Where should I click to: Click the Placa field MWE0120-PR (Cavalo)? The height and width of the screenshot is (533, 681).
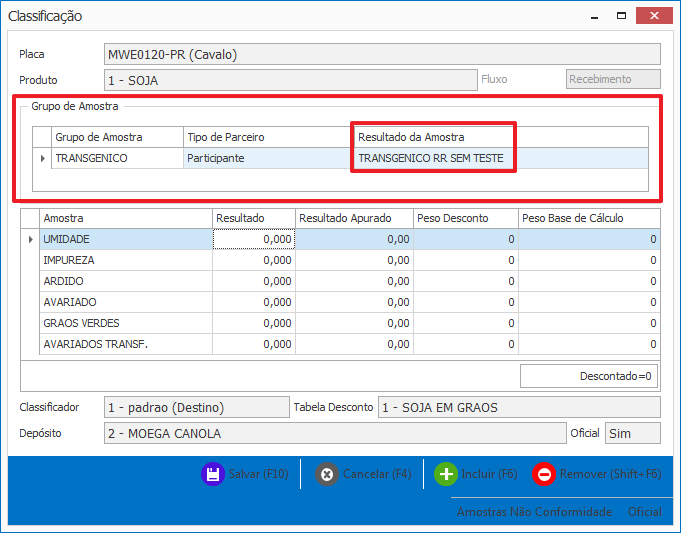coord(382,54)
